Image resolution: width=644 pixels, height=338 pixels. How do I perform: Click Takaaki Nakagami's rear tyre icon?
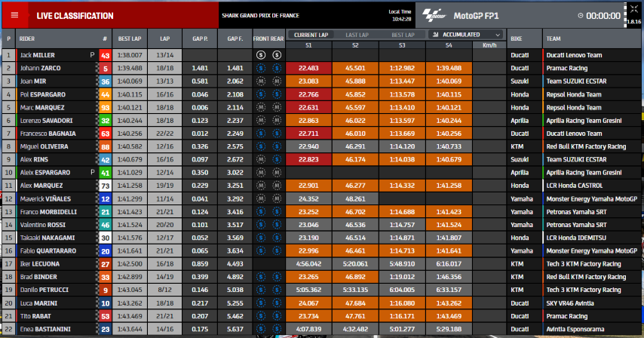click(277, 238)
